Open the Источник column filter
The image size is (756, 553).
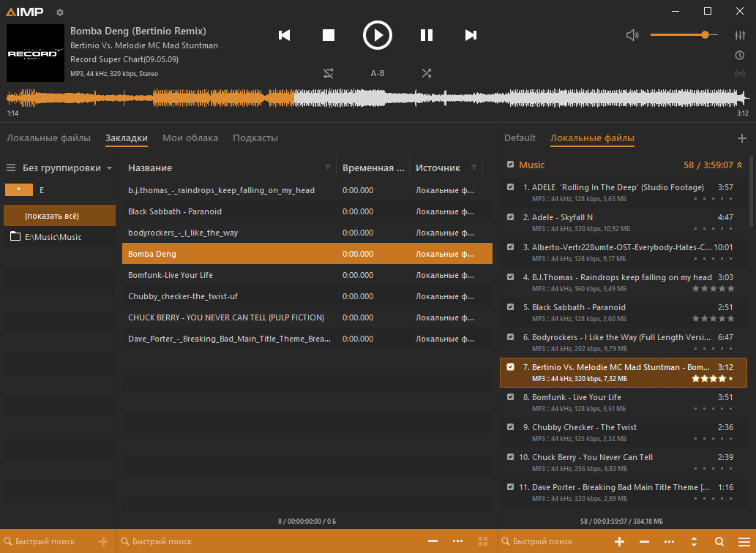point(474,168)
